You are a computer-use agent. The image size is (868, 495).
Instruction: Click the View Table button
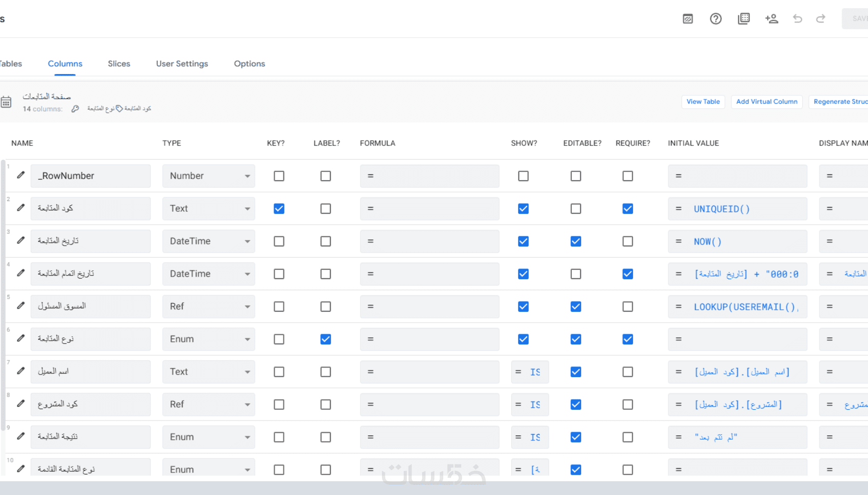tap(703, 102)
